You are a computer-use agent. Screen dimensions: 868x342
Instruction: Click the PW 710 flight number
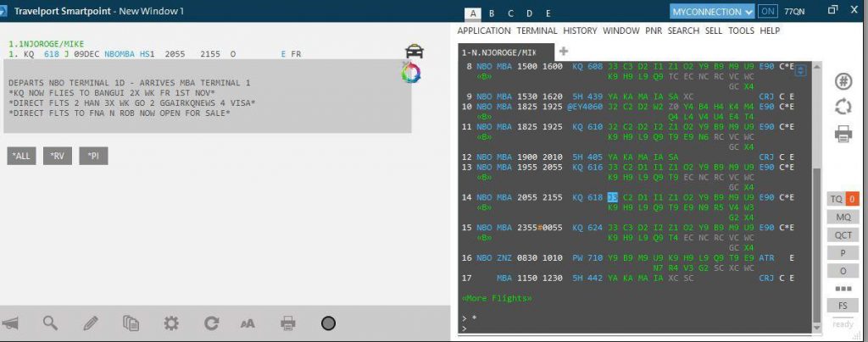click(587, 258)
